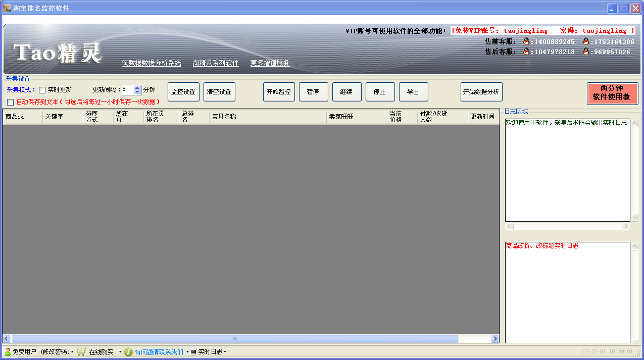
Task: Click the green info icon
Action: point(129,352)
